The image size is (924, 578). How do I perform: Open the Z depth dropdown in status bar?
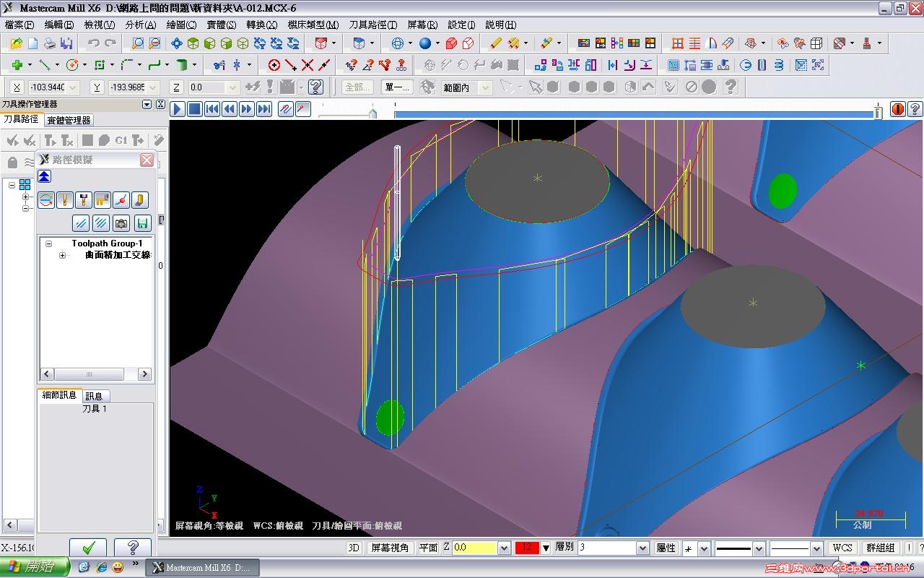pyautogui.click(x=504, y=548)
